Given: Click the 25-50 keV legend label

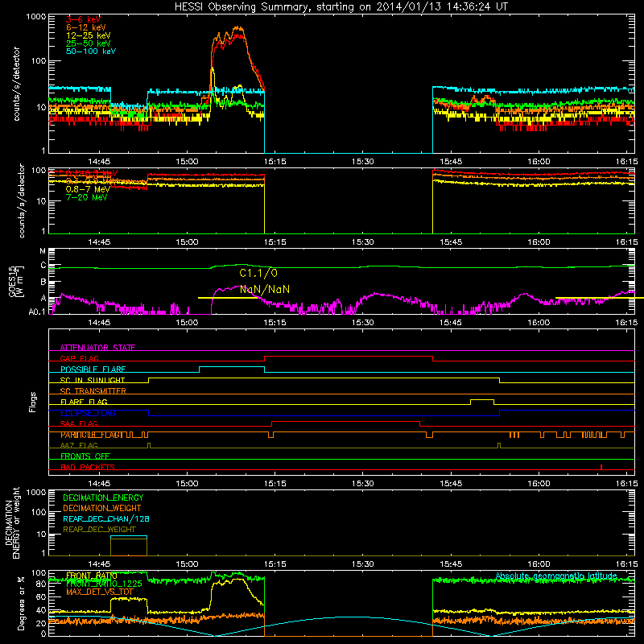Looking at the screenshot, I should tap(89, 43).
